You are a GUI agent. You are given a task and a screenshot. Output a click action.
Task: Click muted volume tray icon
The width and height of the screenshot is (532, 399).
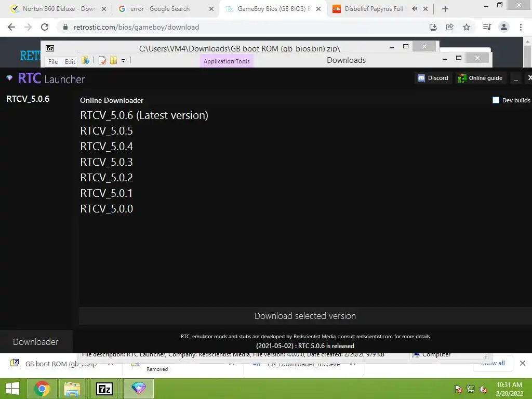click(x=483, y=389)
